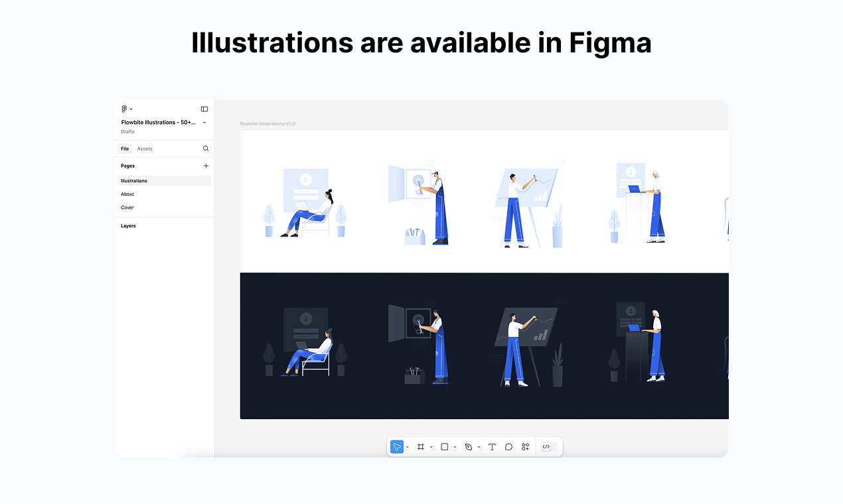
Task: Select the Text tool
Action: click(492, 447)
